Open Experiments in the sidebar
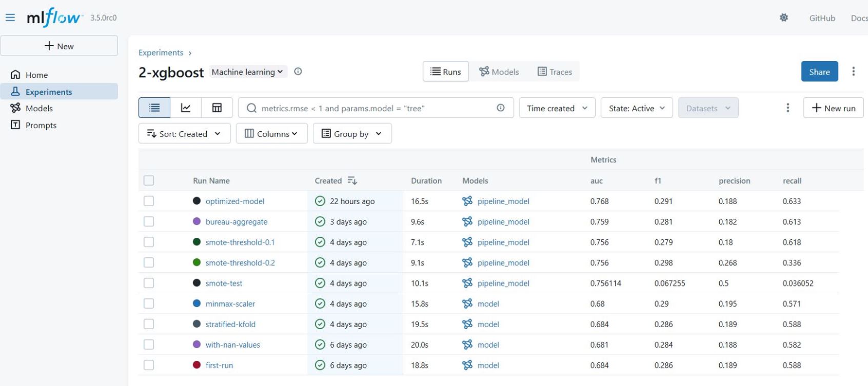The width and height of the screenshot is (868, 386). [59, 92]
